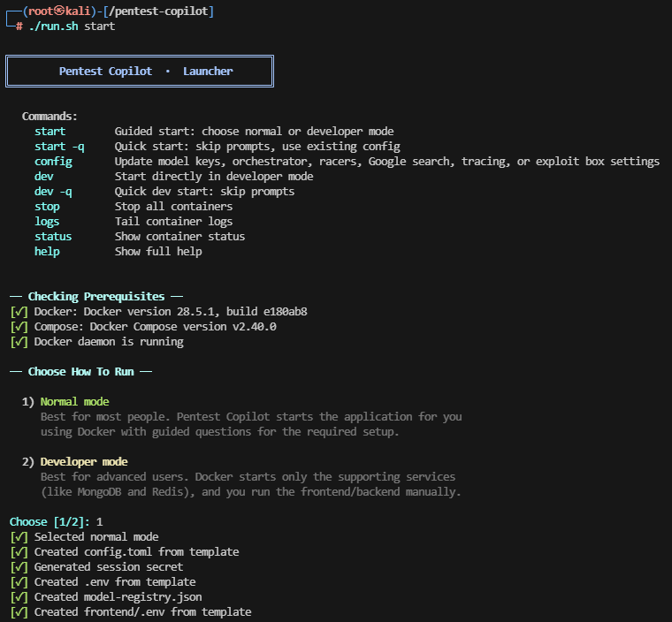The width and height of the screenshot is (672, 622).
Task: Click 'Guided start: choose normal or developer mode'
Action: tap(254, 132)
